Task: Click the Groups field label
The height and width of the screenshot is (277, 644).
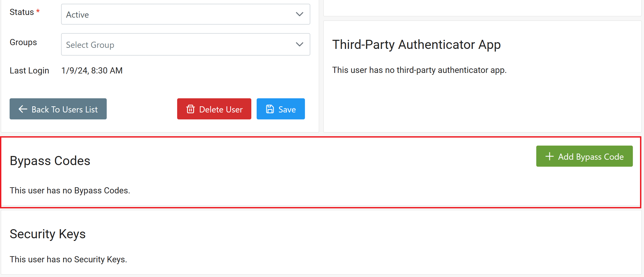Action: (x=23, y=42)
